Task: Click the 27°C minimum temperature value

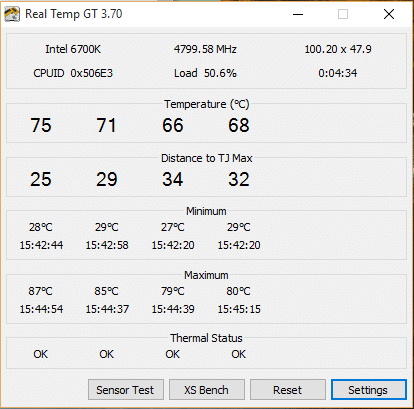Action: pos(173,227)
